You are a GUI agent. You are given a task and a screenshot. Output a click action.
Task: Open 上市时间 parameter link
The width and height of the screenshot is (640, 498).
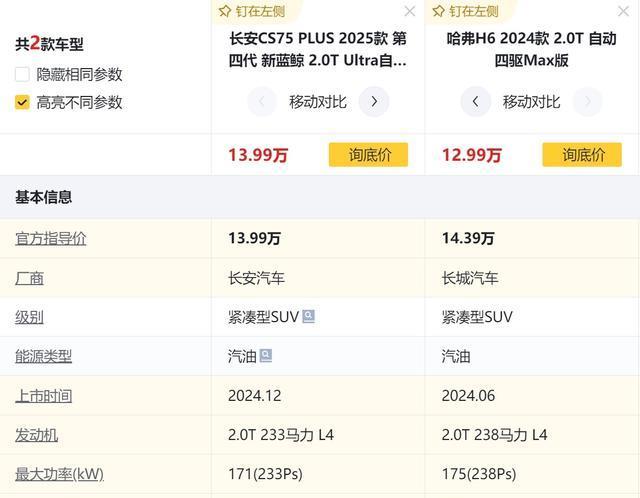[43, 396]
